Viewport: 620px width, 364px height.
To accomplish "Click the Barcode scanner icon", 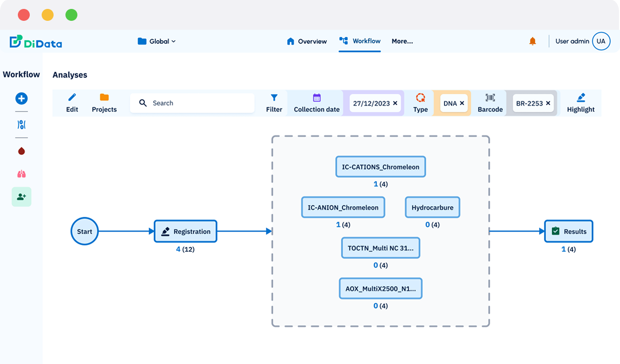I will 489,103.
